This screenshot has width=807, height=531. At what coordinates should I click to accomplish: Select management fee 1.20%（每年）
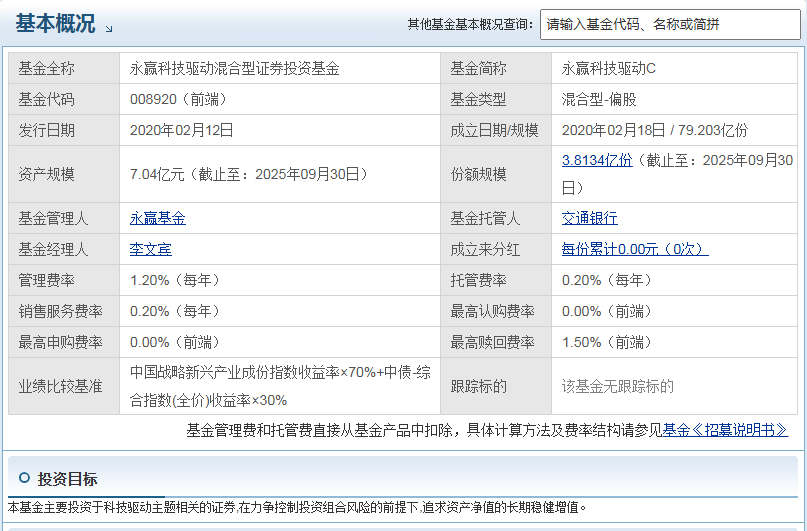tap(176, 280)
